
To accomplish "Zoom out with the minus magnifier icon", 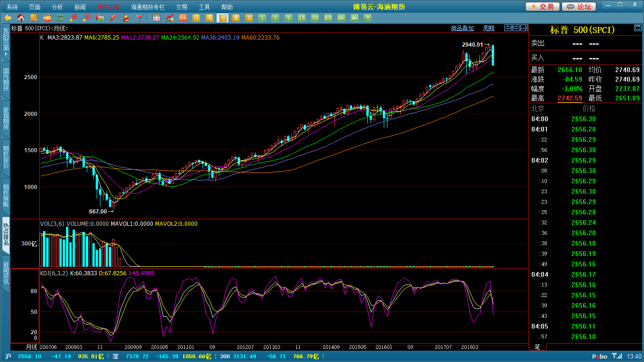I will point(87,18).
